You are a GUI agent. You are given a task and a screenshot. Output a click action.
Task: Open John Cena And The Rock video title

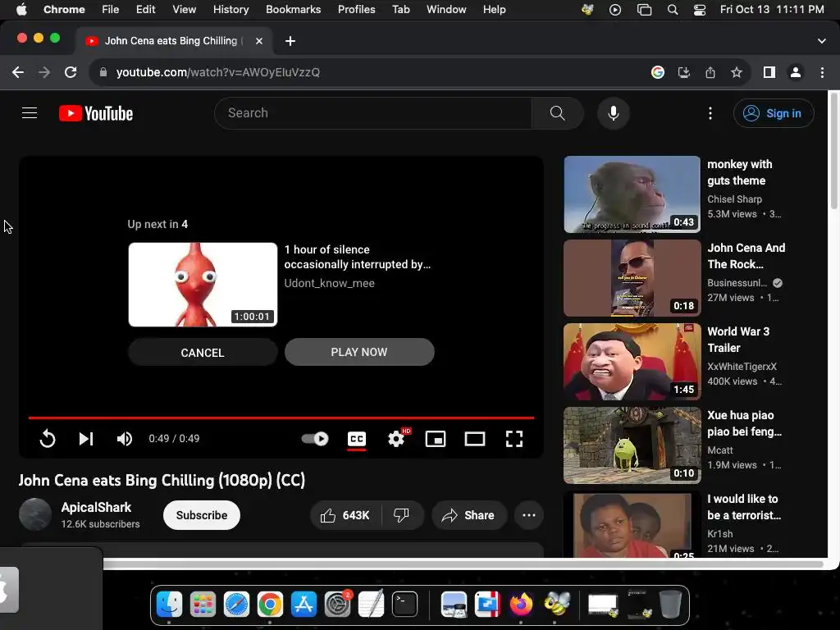click(x=746, y=256)
